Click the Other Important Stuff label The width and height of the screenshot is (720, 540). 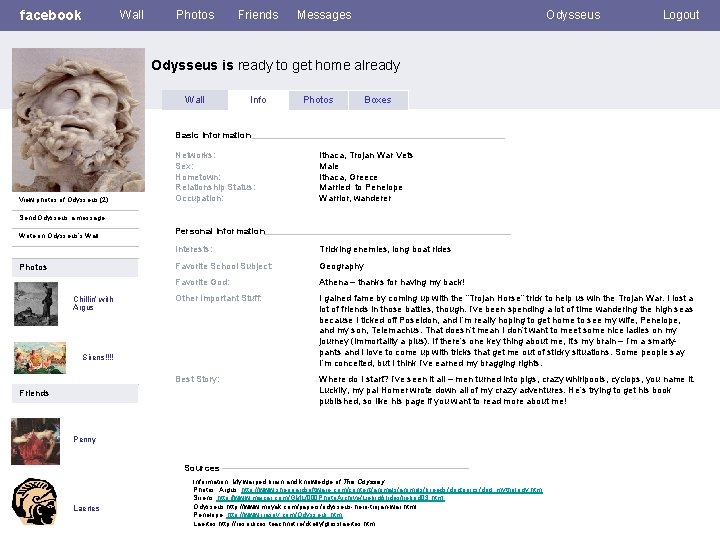[218, 298]
